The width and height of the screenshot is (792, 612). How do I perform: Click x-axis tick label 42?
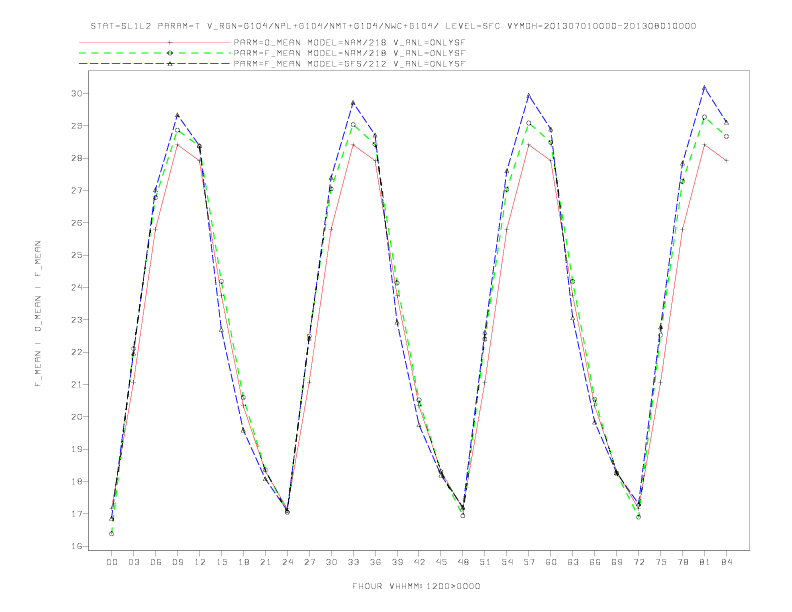[419, 562]
